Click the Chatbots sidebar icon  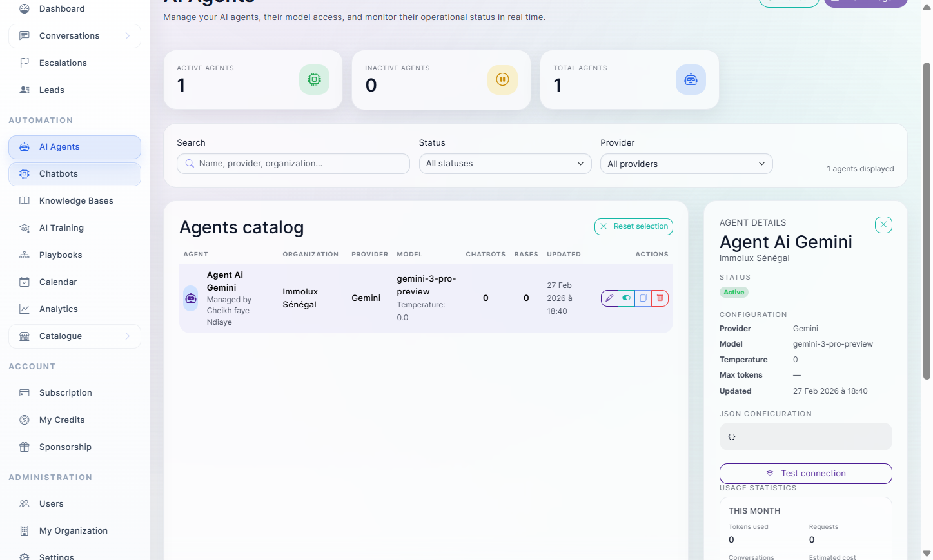pyautogui.click(x=25, y=174)
